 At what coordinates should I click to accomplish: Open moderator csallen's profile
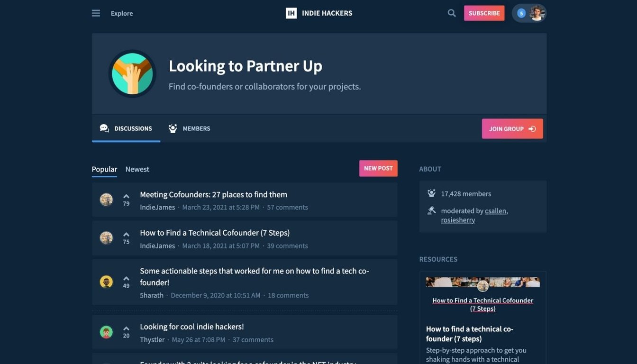496,211
